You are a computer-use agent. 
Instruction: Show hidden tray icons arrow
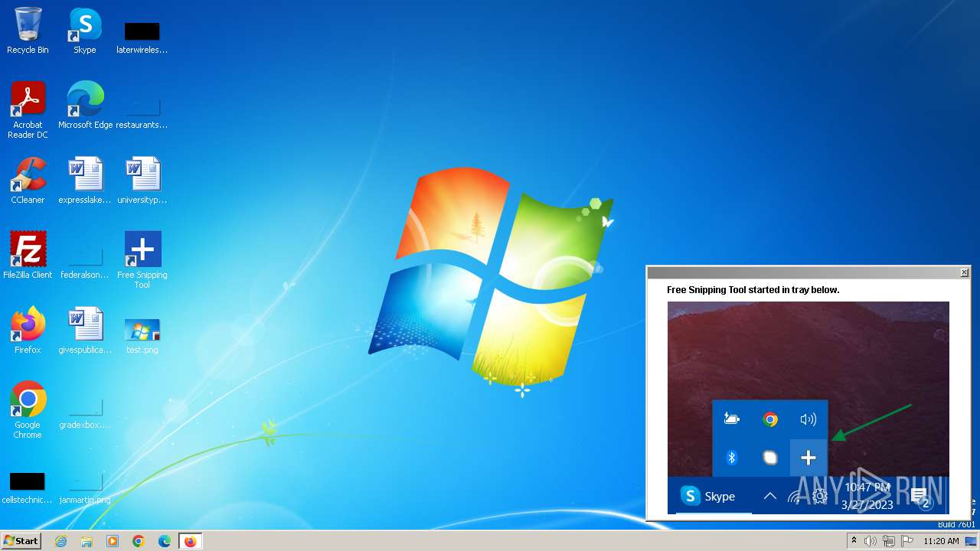[x=854, y=541]
